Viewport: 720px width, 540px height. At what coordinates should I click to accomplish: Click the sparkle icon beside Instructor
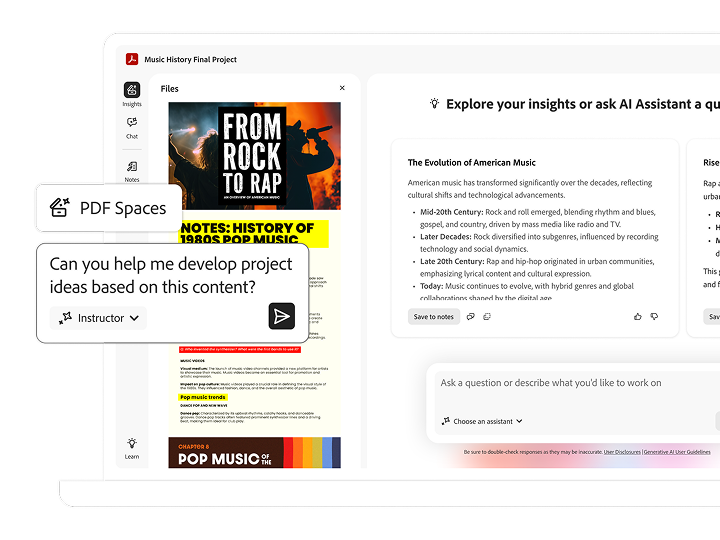click(x=66, y=318)
